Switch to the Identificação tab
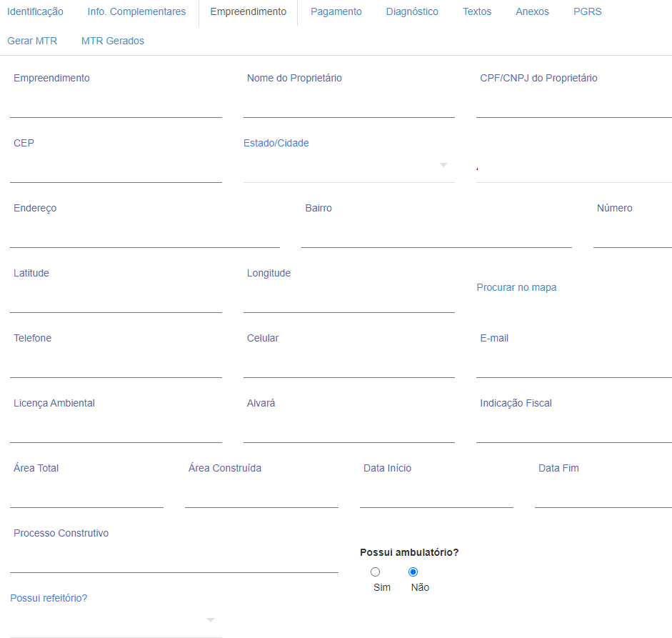 [35, 11]
